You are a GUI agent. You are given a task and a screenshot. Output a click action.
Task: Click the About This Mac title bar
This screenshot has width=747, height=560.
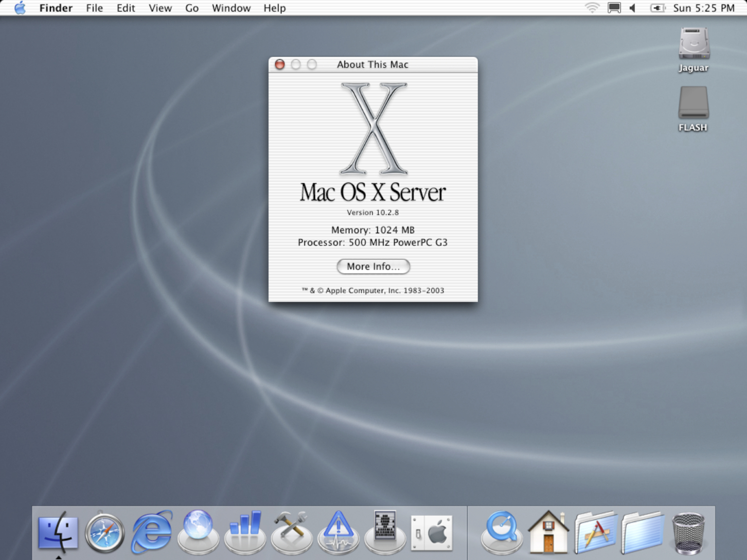coord(373,64)
